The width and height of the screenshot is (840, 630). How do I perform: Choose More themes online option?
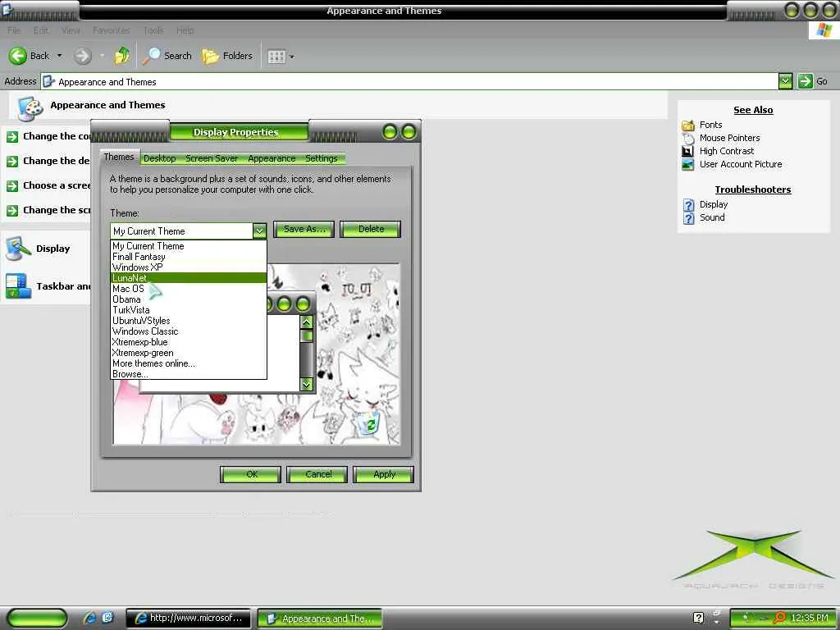[x=189, y=363]
